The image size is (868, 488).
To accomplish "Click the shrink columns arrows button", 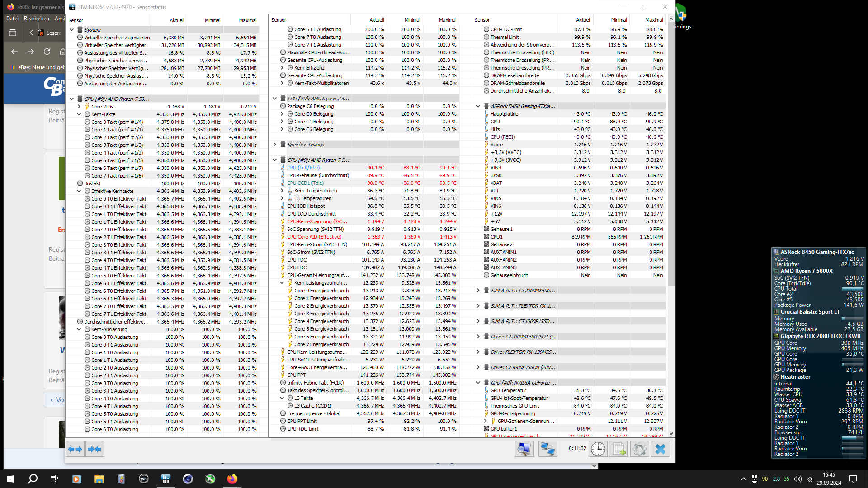I will tap(95, 449).
